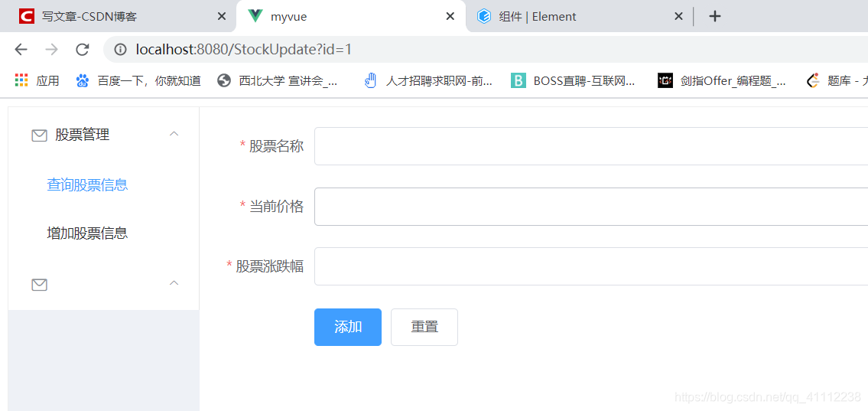Click the Baidu paw bookmark icon
The height and width of the screenshot is (411, 868).
pyautogui.click(x=83, y=81)
